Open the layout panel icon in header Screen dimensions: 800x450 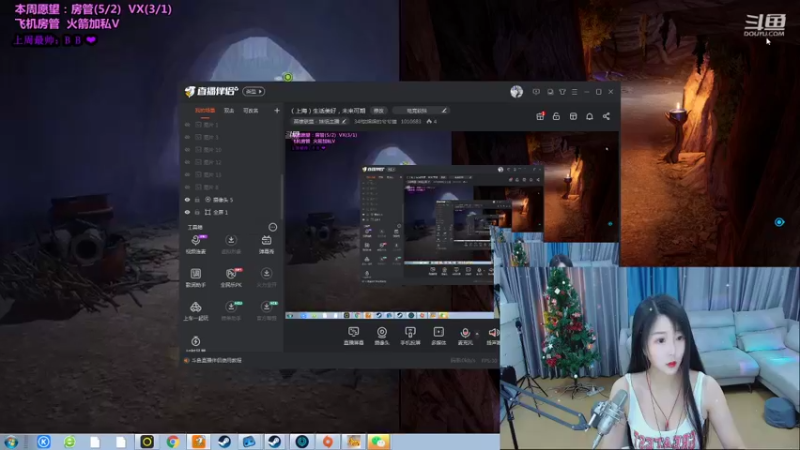point(573,116)
